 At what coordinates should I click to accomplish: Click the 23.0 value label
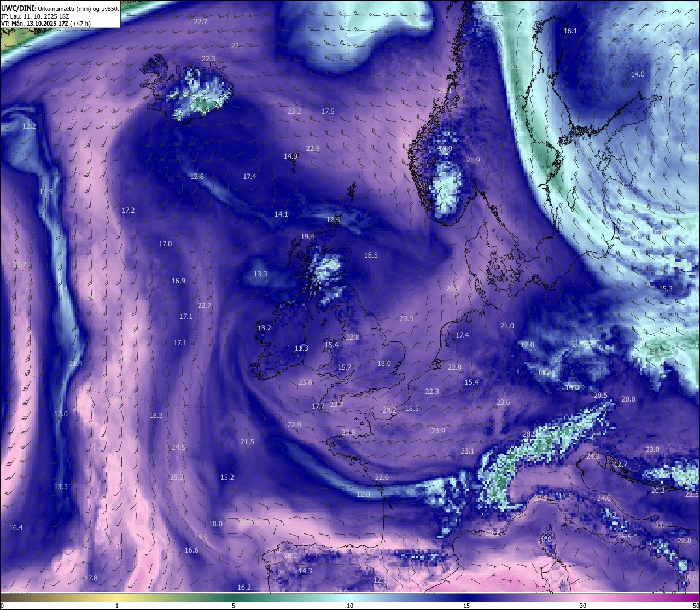coord(652,450)
